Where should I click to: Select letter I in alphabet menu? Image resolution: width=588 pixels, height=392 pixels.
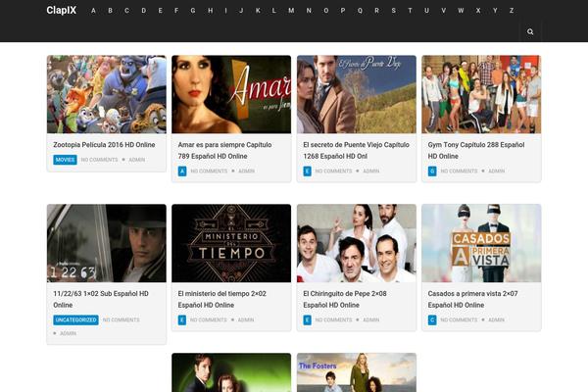pos(225,11)
